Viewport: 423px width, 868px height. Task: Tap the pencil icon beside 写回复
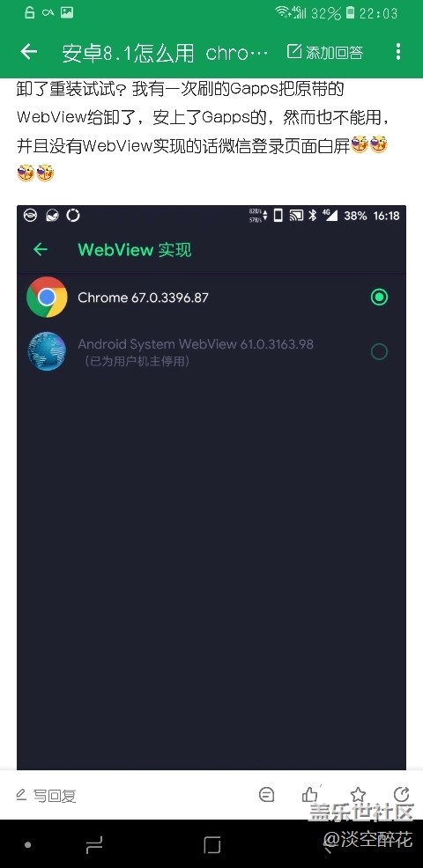pos(21,796)
